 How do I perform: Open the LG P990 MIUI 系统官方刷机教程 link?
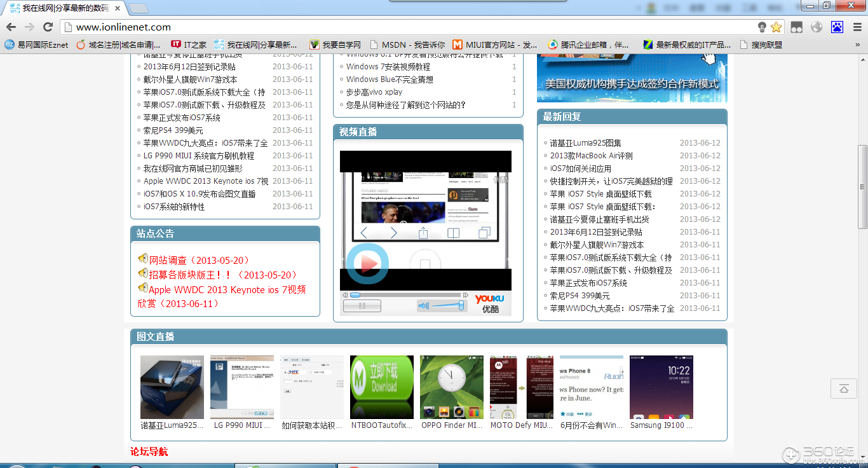pyautogui.click(x=199, y=156)
